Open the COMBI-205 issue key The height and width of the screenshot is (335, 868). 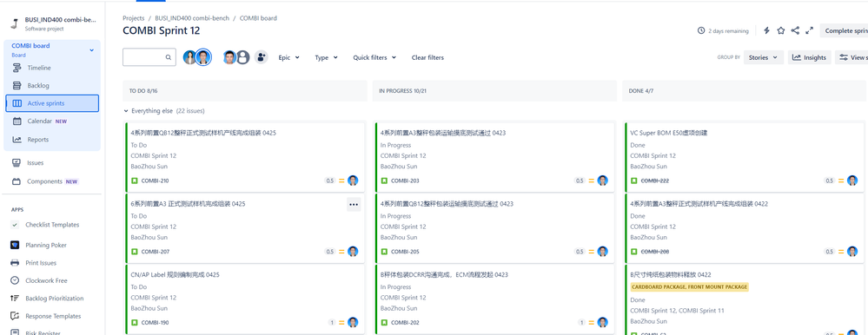coord(405,252)
